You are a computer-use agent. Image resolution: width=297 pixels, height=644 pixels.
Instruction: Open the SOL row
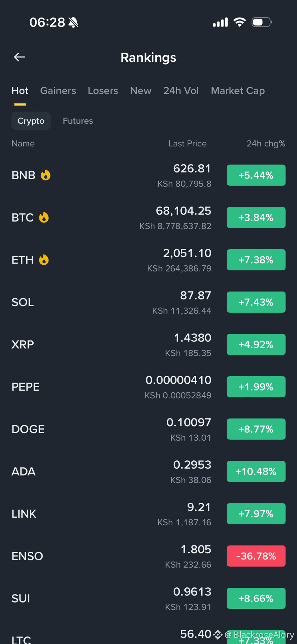(x=148, y=302)
